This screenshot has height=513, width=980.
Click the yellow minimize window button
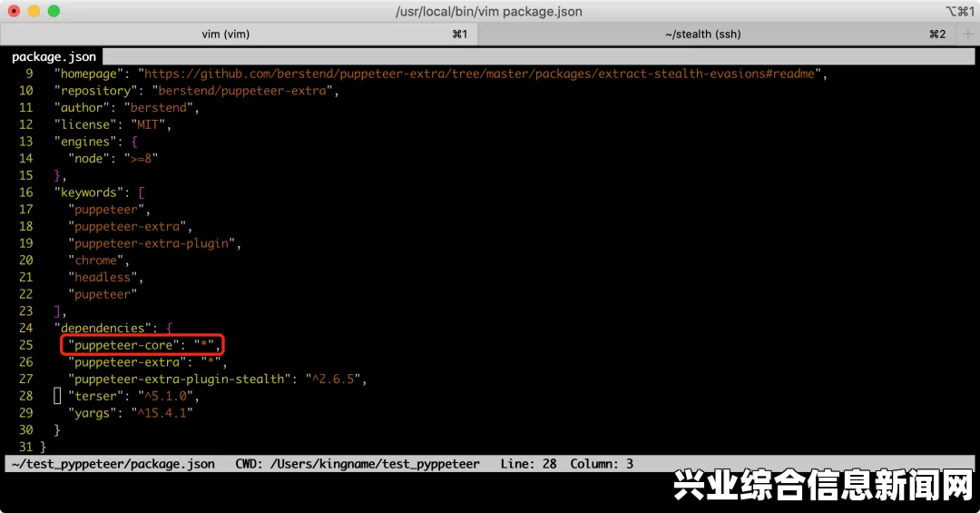click(x=34, y=11)
